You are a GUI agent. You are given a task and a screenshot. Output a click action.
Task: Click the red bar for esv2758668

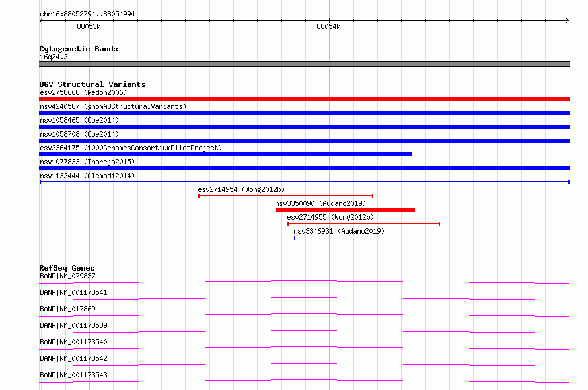(304, 99)
